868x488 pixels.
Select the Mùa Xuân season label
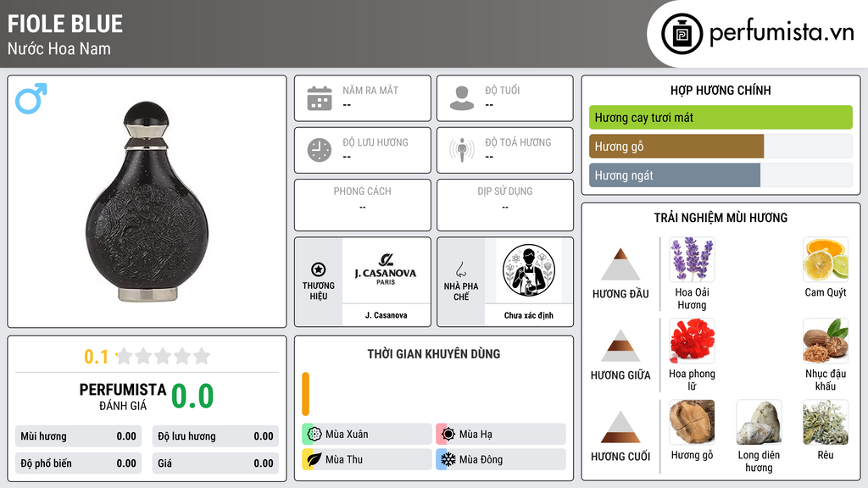pyautogui.click(x=347, y=435)
